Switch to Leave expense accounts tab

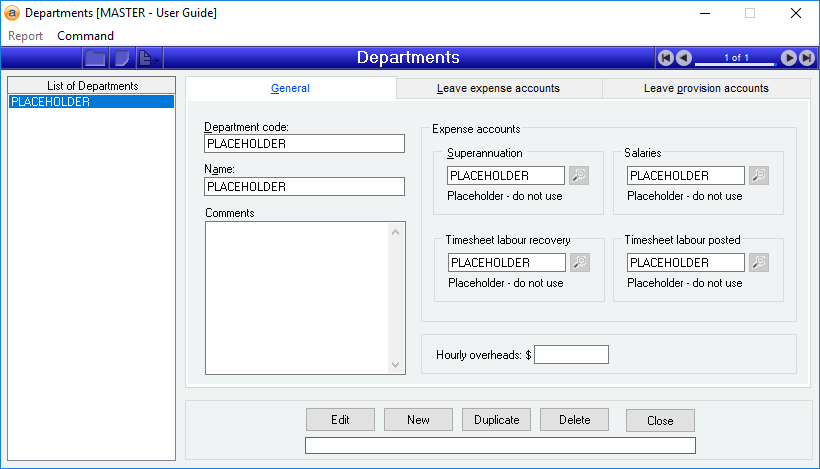pos(498,88)
